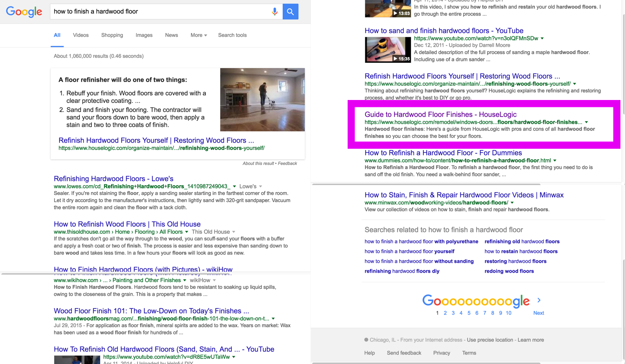Open the More dropdown menu
Viewport: 625px width, 364px height.
[x=198, y=35]
